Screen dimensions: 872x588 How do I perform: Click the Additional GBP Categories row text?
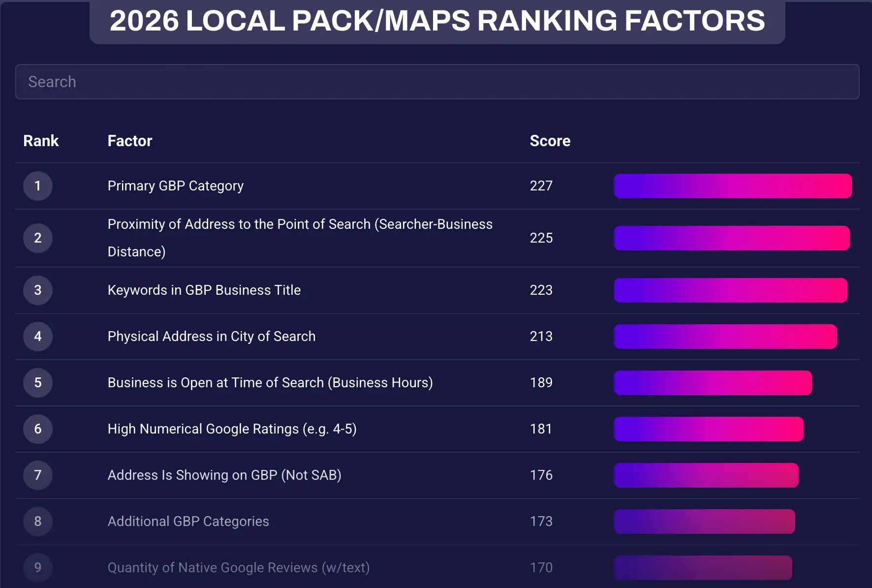pyautogui.click(x=188, y=522)
